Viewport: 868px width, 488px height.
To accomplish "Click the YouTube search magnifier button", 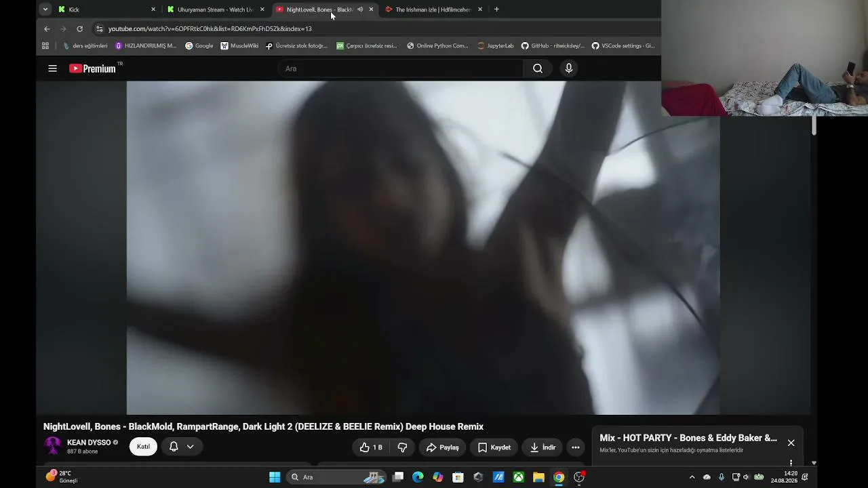I will coord(538,68).
